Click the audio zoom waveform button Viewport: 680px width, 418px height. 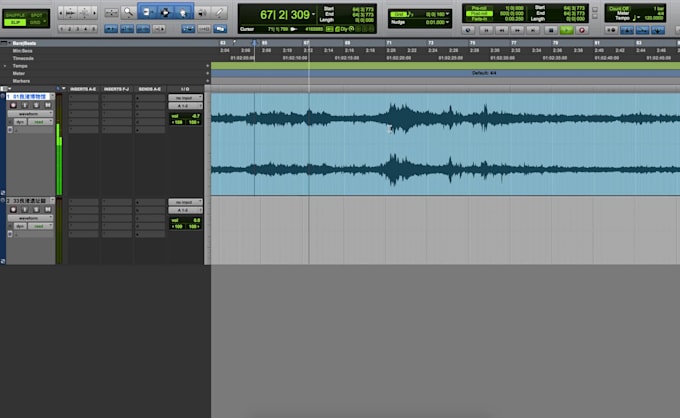[x=70, y=13]
